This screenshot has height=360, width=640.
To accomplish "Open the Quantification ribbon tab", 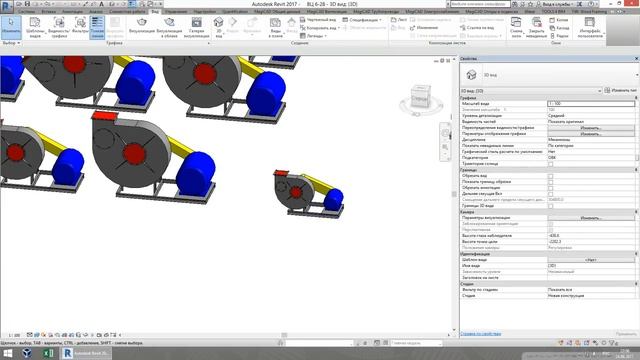I will tap(235, 11).
